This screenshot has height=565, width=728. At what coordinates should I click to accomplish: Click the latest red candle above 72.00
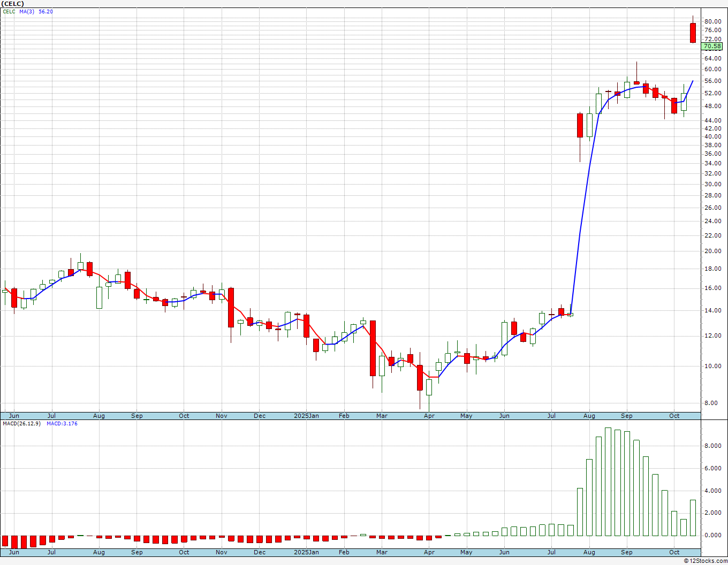(693, 33)
